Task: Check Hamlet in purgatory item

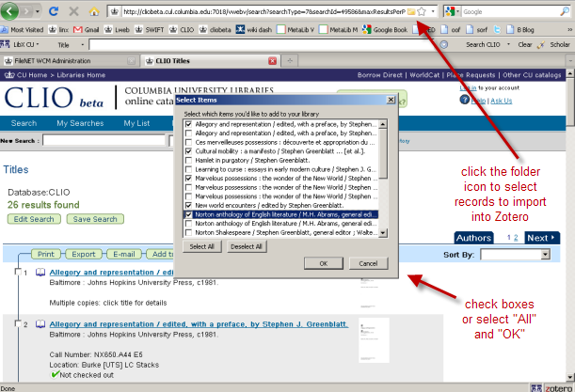Action: pyautogui.click(x=188, y=160)
